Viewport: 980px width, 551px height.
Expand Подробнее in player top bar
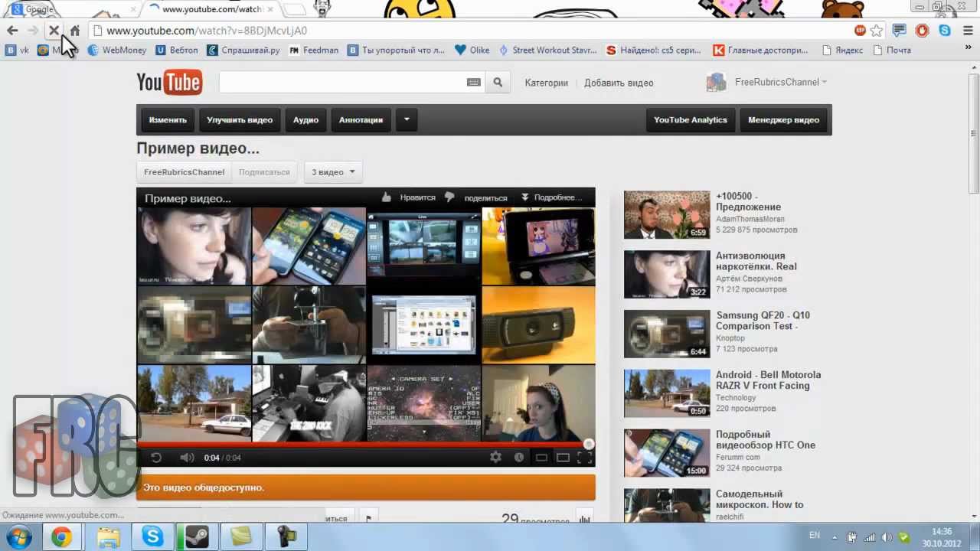click(x=551, y=197)
